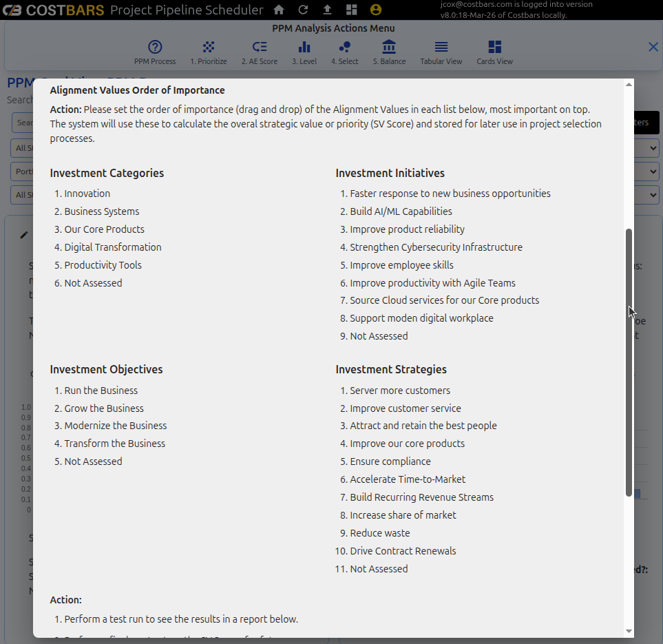
Task: Click the dialog's scroll up arrow
Action: pos(629,84)
